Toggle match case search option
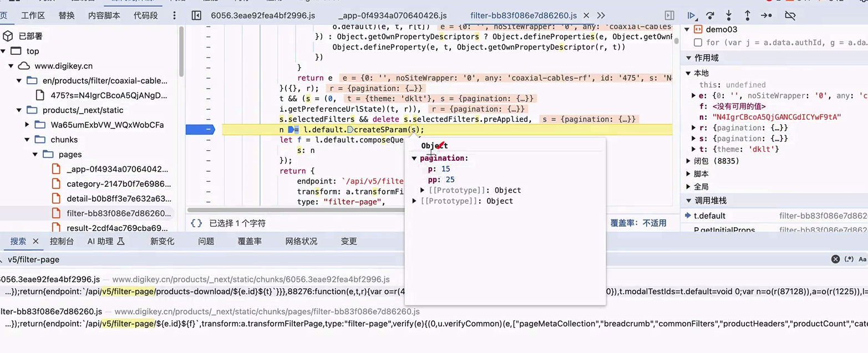This screenshot has width=868, height=353. click(862, 259)
